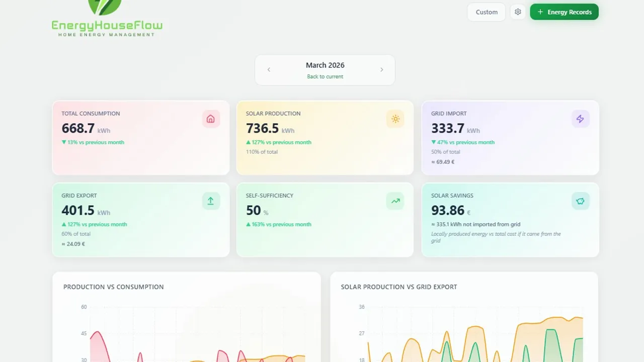Click the '≈ 24.09 €' export earnings text
Viewport: 644px width, 362px height.
[73, 244]
